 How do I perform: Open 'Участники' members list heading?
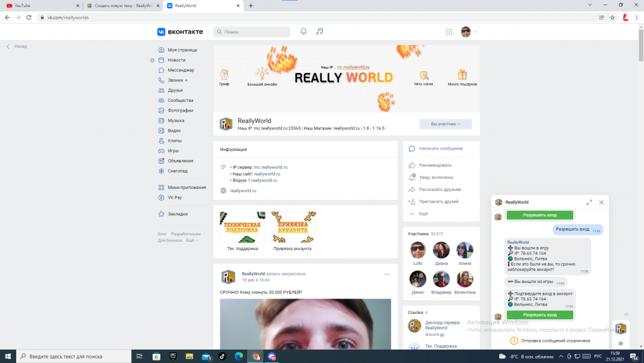(418, 234)
